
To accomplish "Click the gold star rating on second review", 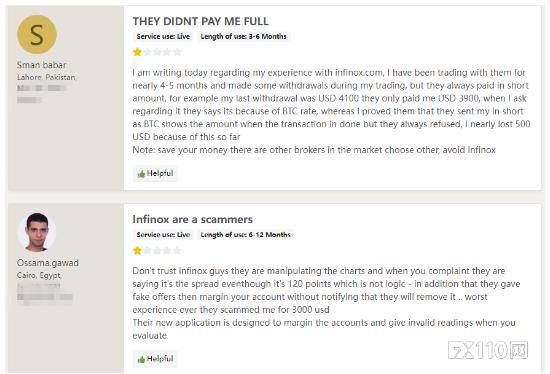I will click(137, 250).
